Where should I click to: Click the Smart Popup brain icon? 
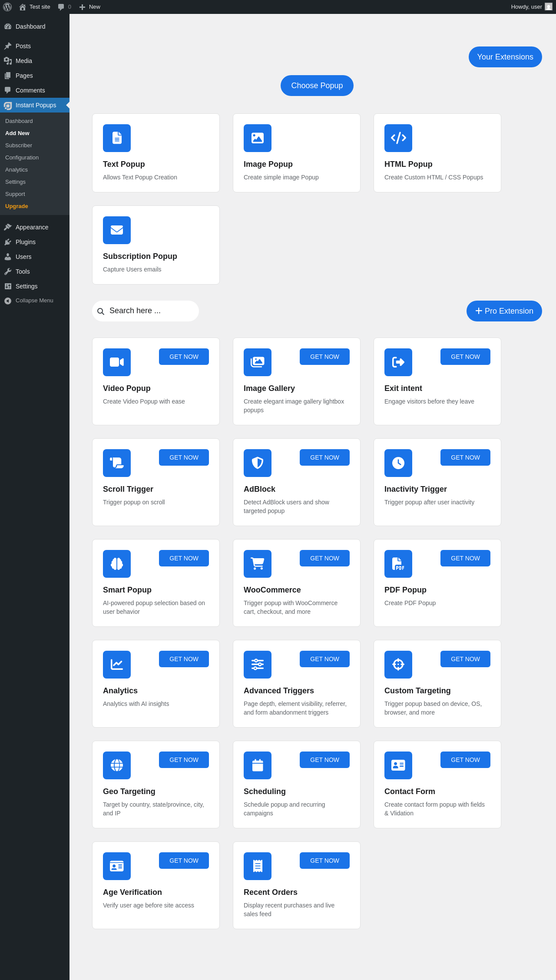tap(117, 564)
